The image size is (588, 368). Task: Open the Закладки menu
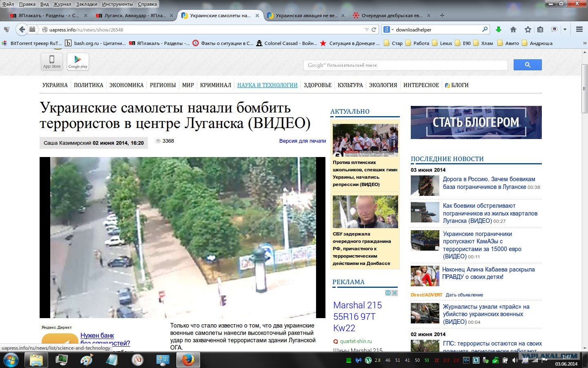87,4
